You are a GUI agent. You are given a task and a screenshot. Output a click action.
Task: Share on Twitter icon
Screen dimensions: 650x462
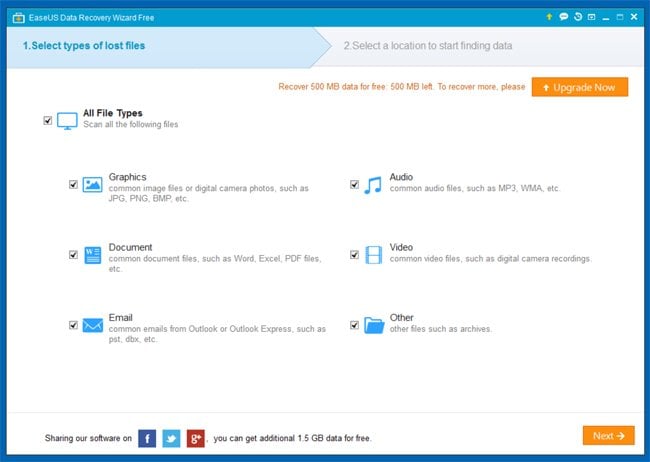[171, 438]
